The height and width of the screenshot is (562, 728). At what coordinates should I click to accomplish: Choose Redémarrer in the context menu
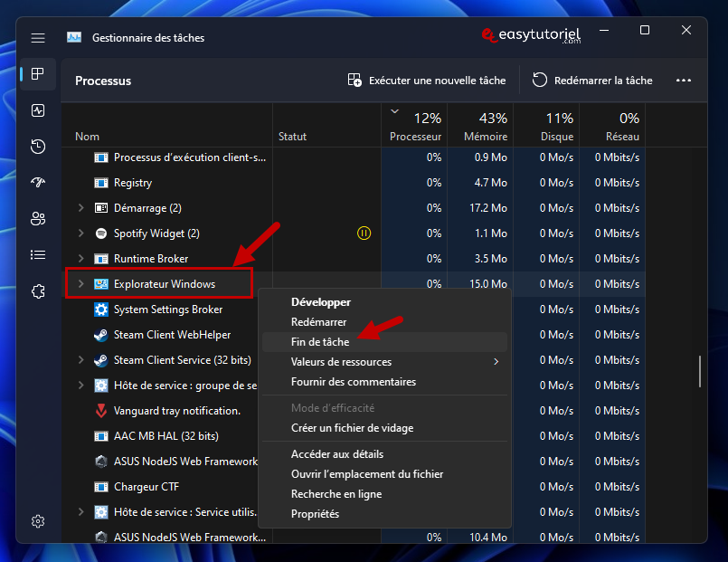point(384,322)
